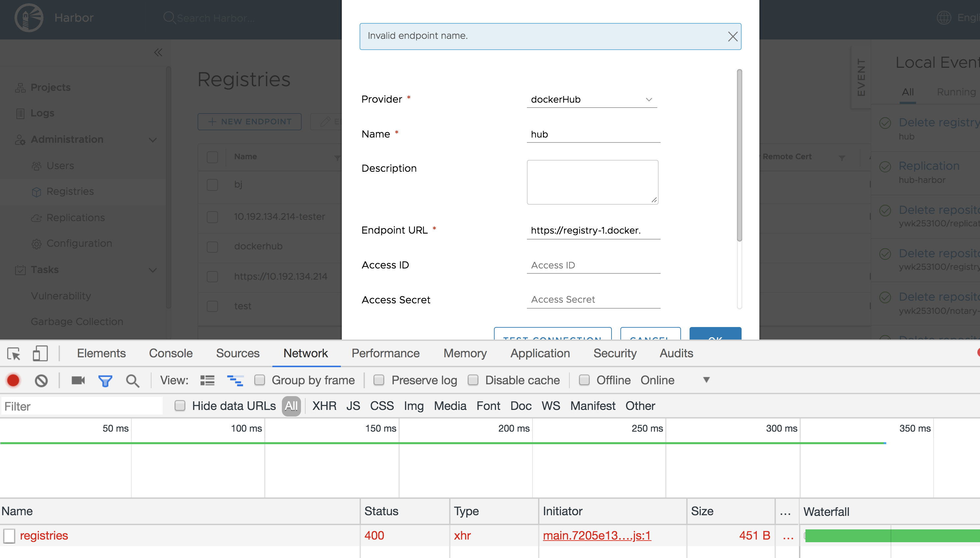Switch to the Console tab
The height and width of the screenshot is (558, 980).
click(x=170, y=353)
